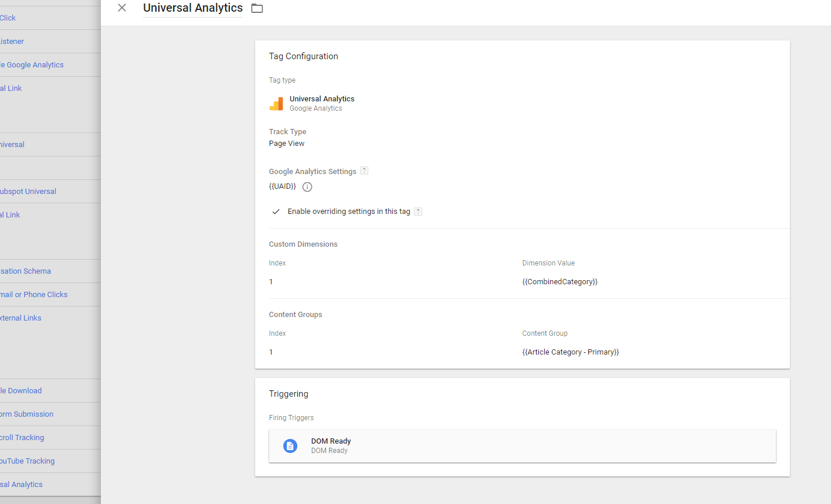Open the File Download tag link
This screenshot has height=504, width=831.
(x=21, y=391)
